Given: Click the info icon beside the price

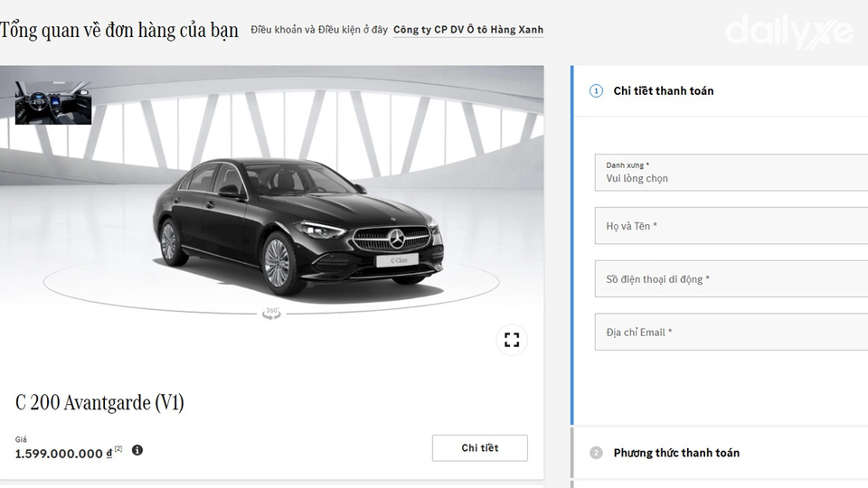Looking at the screenshot, I should [137, 449].
